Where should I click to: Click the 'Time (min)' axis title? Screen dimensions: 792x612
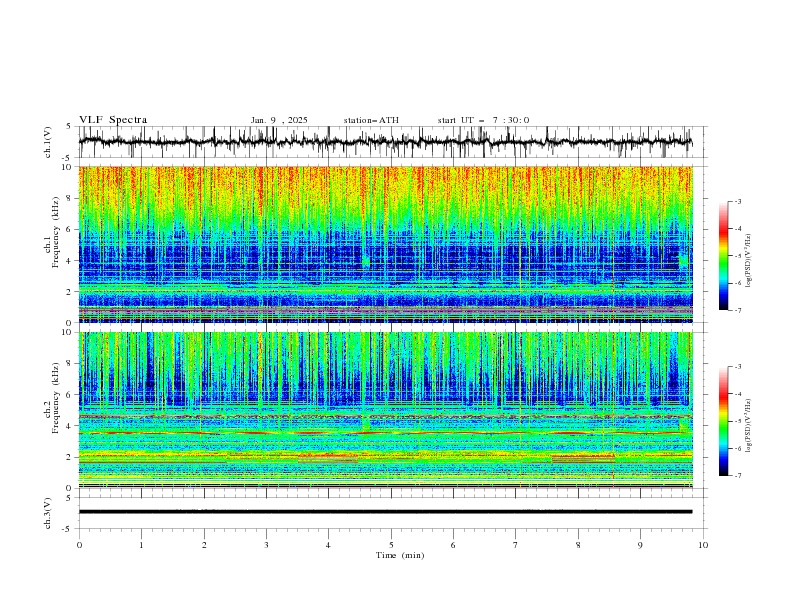[x=400, y=555]
